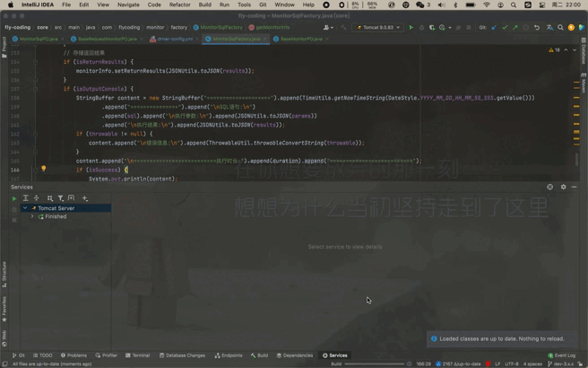Switch to BaseMonitorPO.java editor tab
Image resolution: width=588 pixels, height=368 pixels.
click(301, 39)
